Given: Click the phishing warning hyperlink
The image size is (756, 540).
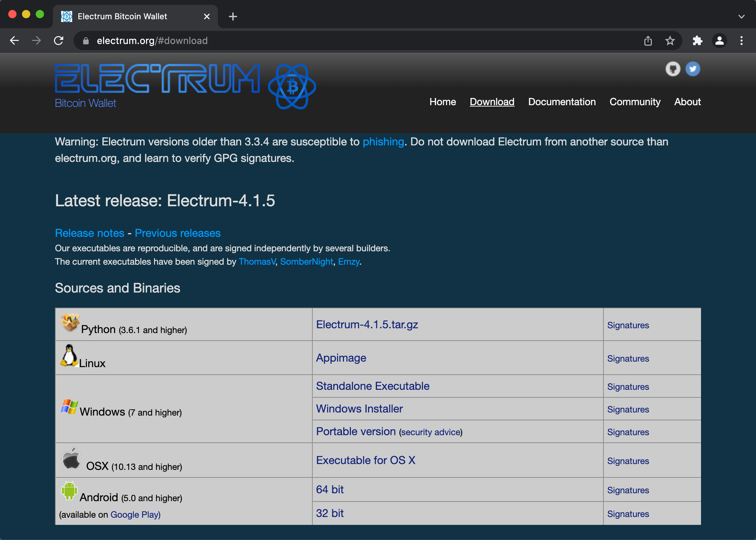Looking at the screenshot, I should (x=383, y=141).
